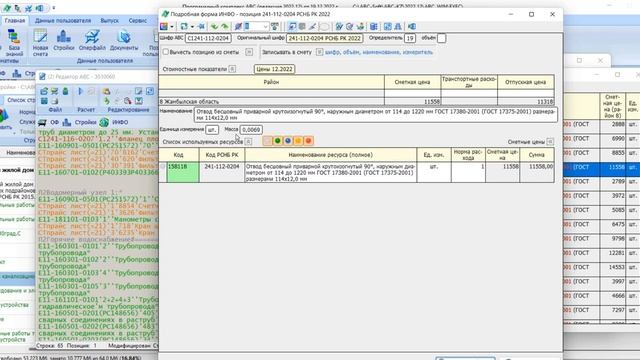This screenshot has width=640, height=360.
Task: Click the search icon in the Редактор АВС window's Редактирование group
Action: click(128, 101)
